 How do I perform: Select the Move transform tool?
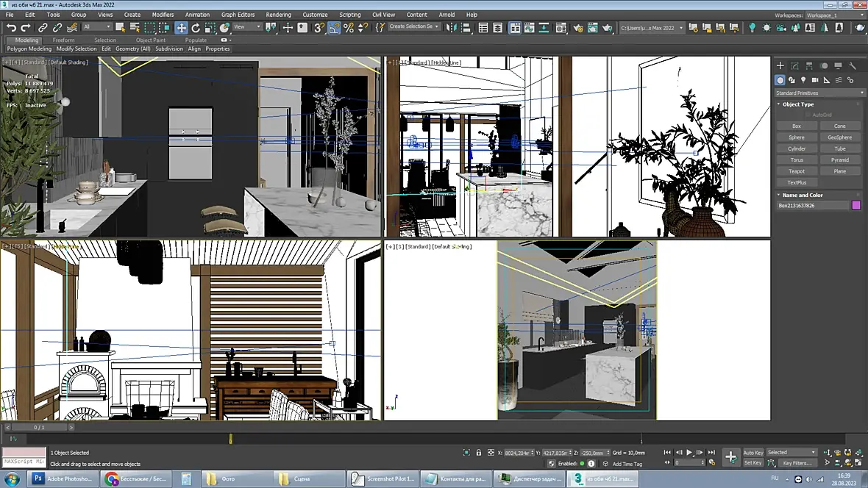coord(181,28)
